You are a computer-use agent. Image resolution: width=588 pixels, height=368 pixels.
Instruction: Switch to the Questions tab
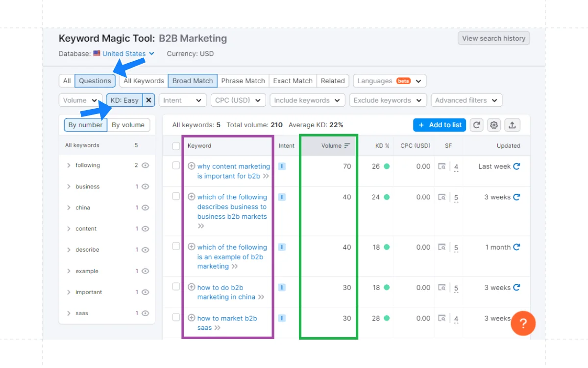click(x=95, y=81)
